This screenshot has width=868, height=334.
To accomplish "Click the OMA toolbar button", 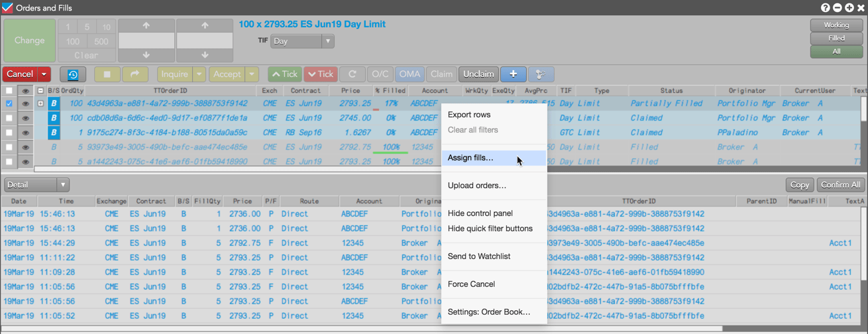I will pos(409,74).
